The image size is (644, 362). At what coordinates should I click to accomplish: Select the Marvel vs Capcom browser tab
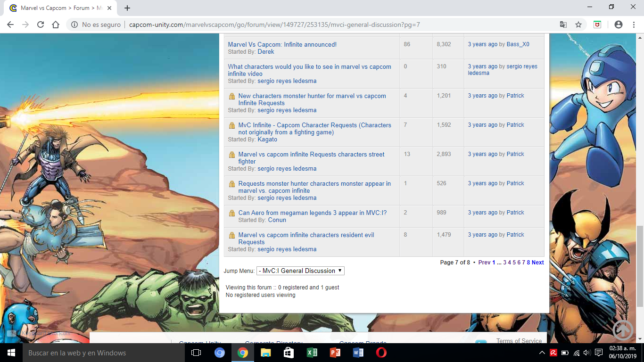click(61, 8)
